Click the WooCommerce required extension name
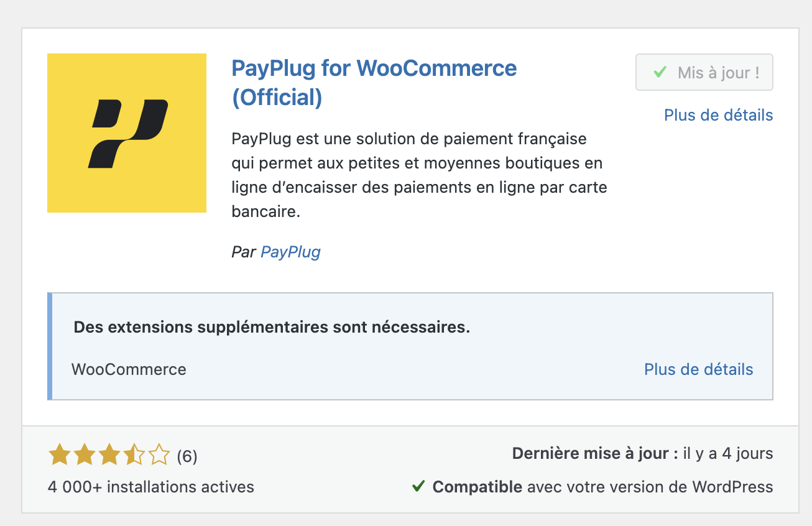The height and width of the screenshot is (526, 812). click(x=129, y=369)
